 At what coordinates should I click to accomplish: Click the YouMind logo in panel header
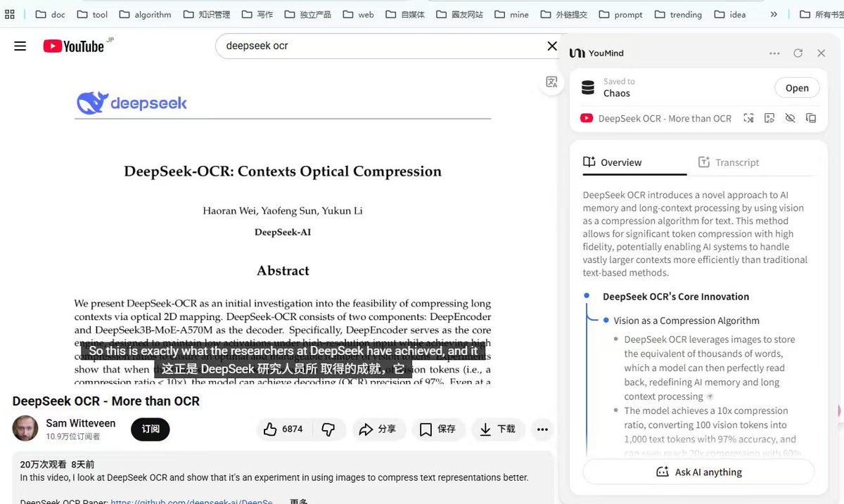(x=596, y=53)
